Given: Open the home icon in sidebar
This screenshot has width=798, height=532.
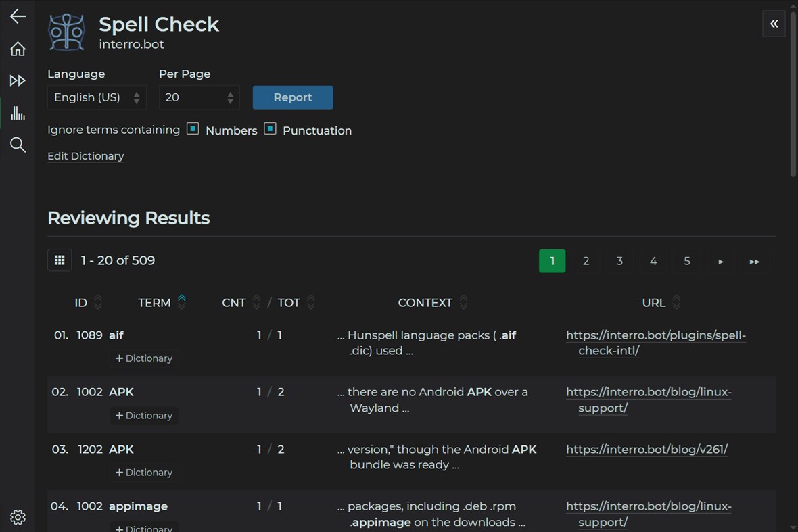Looking at the screenshot, I should tap(18, 49).
